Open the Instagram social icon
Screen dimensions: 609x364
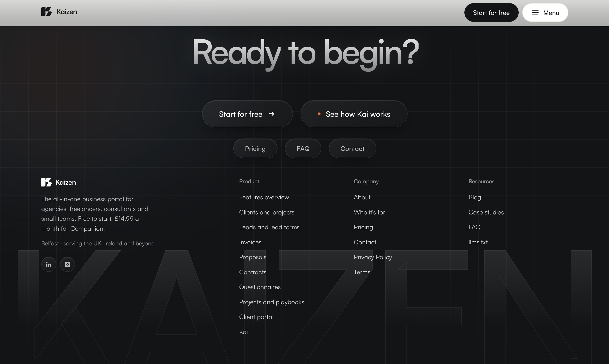[68, 264]
